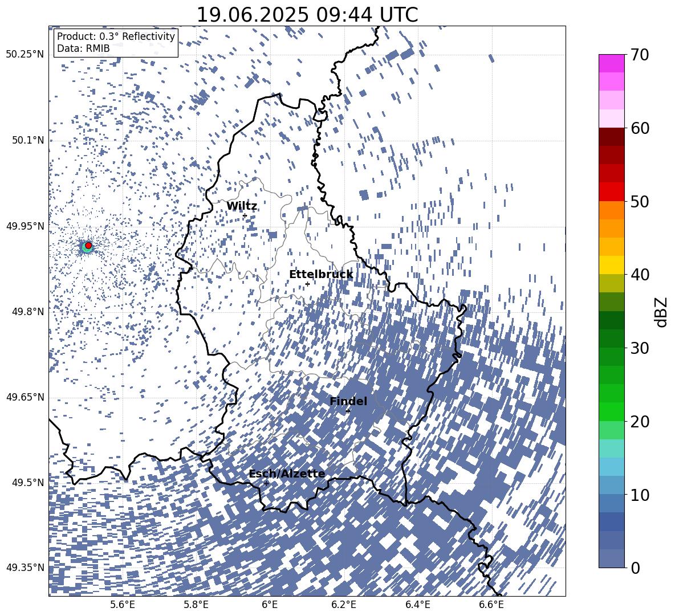Click the Findel city label
This screenshot has height=616, width=675.
point(348,401)
